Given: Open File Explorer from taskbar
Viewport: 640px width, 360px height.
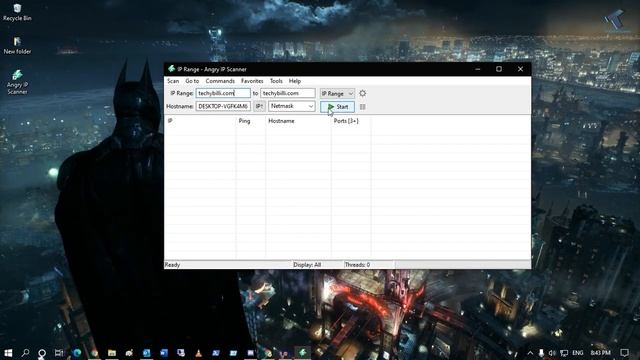Looking at the screenshot, I should tap(112, 353).
